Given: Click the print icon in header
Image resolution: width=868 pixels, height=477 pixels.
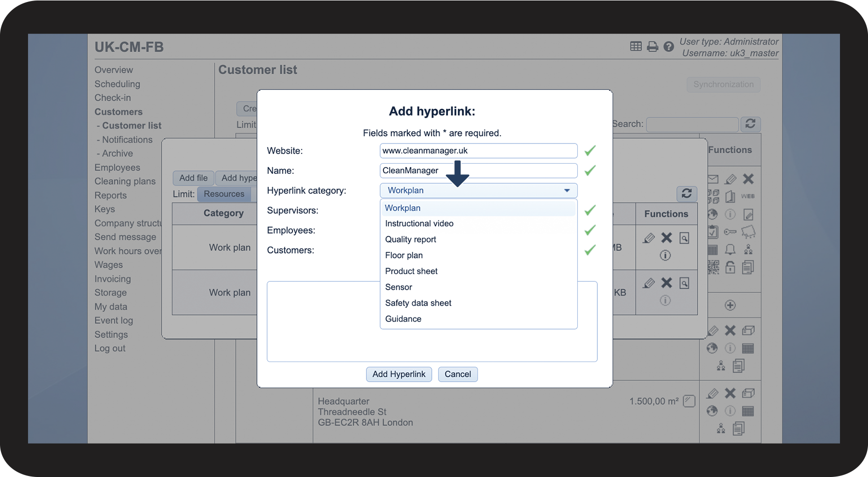Looking at the screenshot, I should point(652,47).
